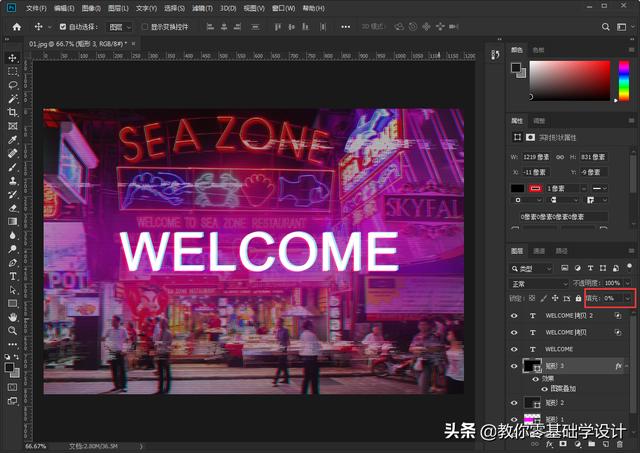640x453 pixels.
Task: Select the Hand tool
Action: point(12,317)
